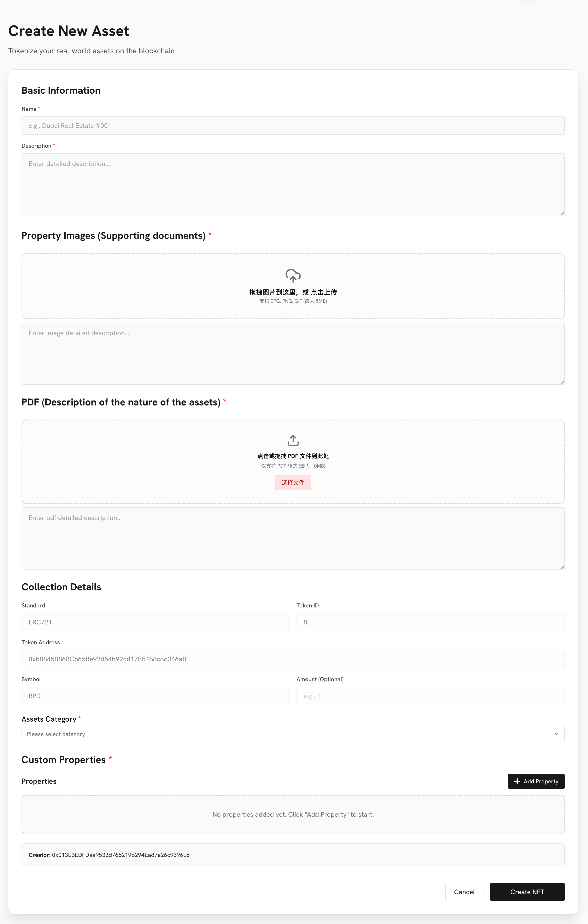Click the Token Address field

tap(293, 659)
